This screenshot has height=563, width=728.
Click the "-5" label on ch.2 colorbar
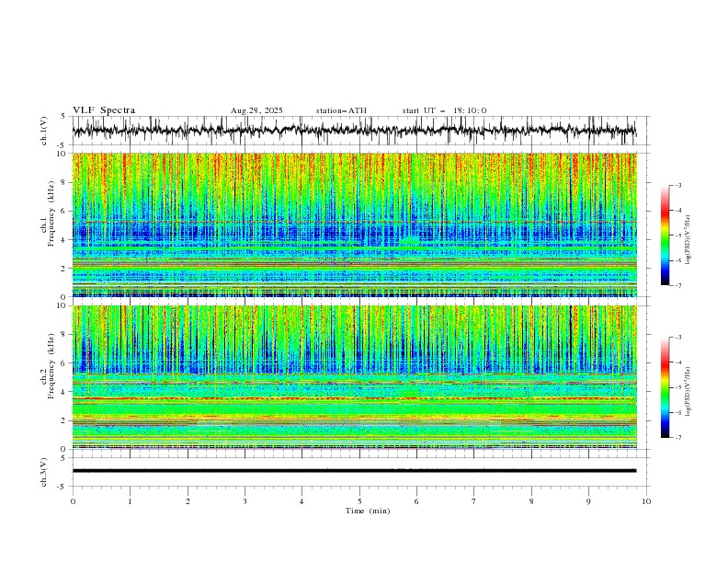pos(678,387)
